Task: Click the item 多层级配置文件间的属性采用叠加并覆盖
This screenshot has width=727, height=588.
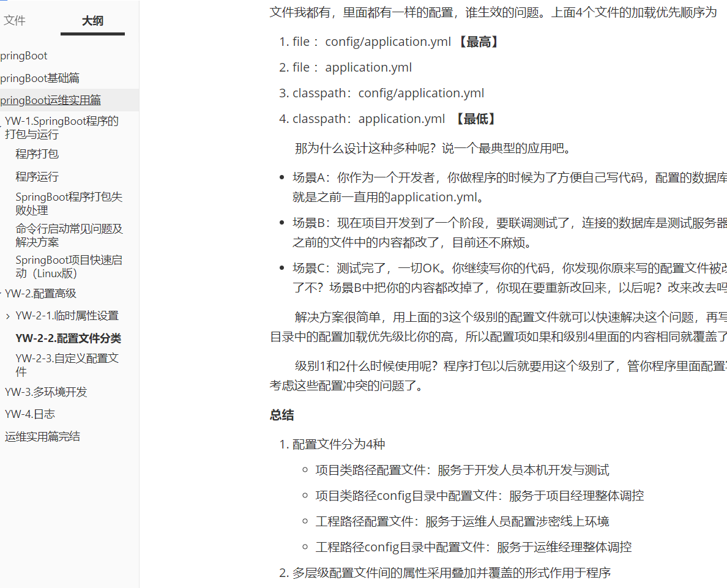Action: point(452,573)
